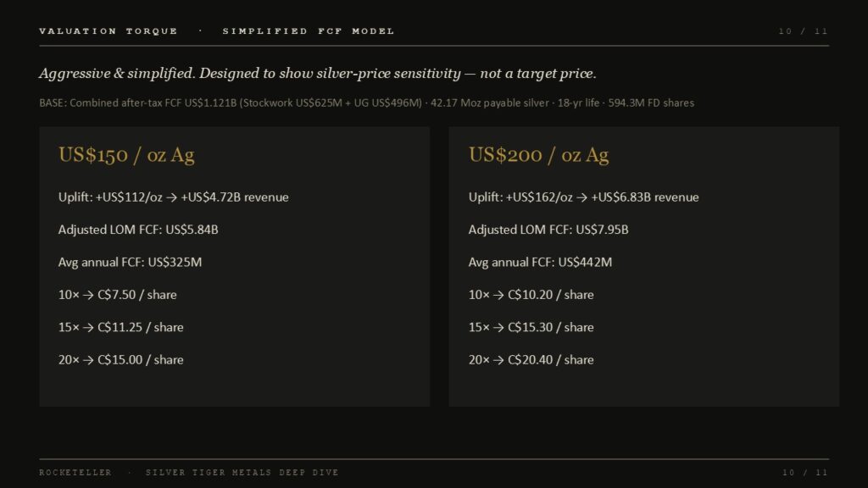Click the 'Simplified FCF Model' header text
Screen dimensions: 868x488
[x=309, y=31]
